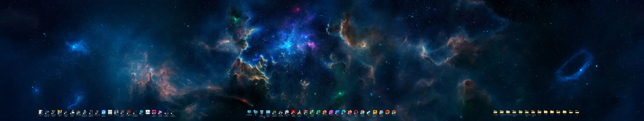Select the purple icon showing number 24

160,112
